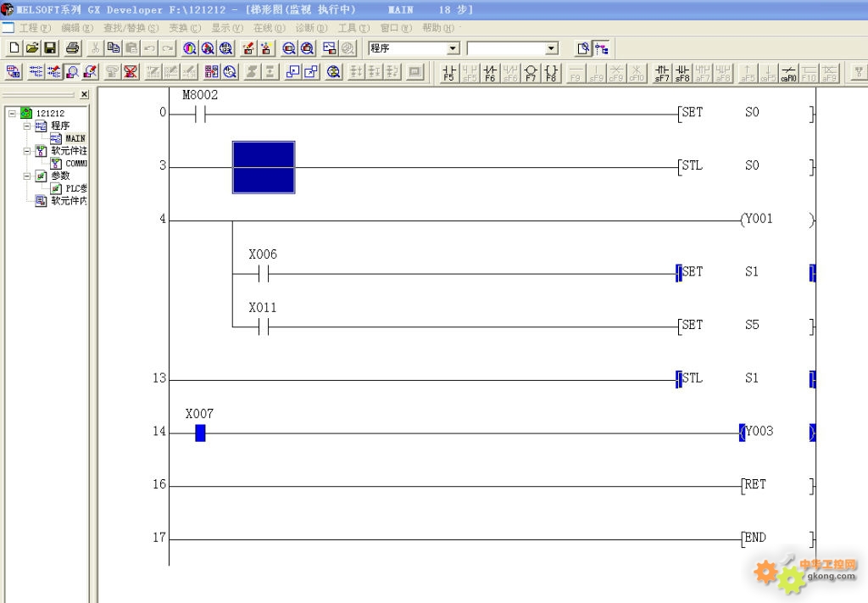
Task: Insert application instruction with F8 button
Action: (x=551, y=73)
